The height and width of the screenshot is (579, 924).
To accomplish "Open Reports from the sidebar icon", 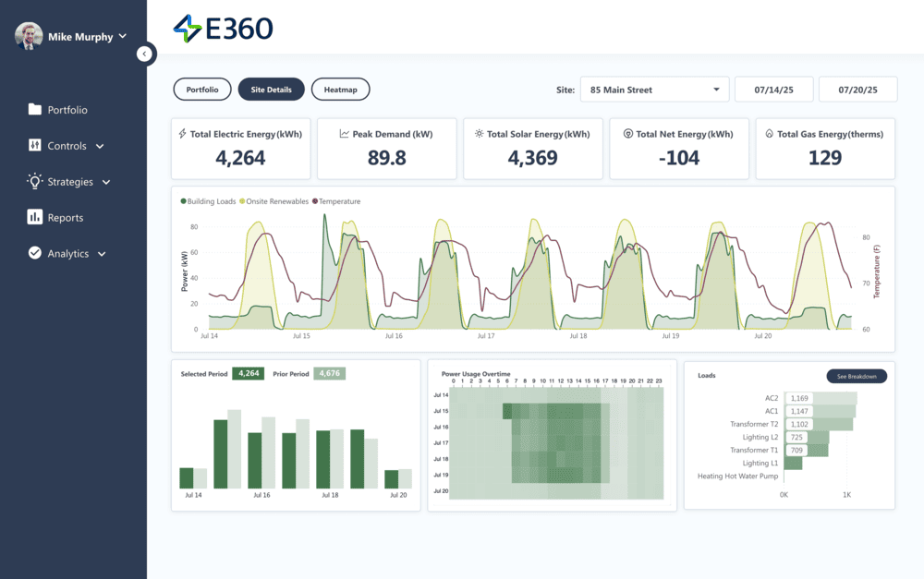I will pyautogui.click(x=32, y=217).
